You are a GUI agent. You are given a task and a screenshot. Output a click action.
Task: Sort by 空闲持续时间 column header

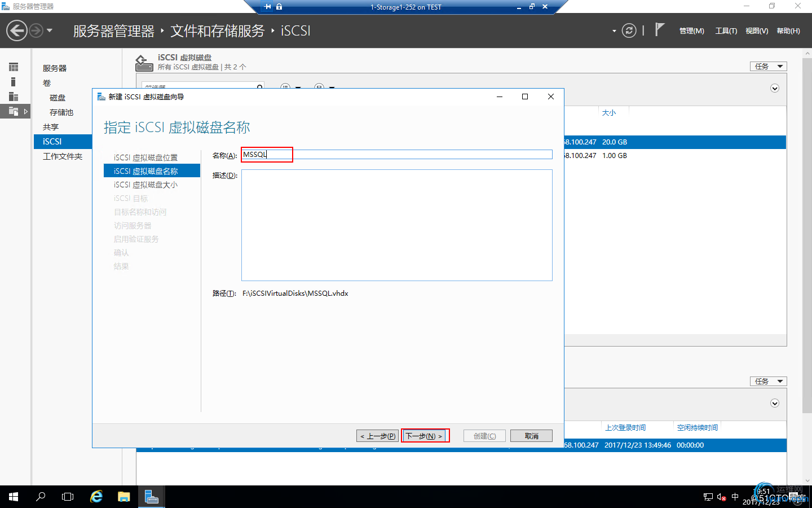(698, 428)
